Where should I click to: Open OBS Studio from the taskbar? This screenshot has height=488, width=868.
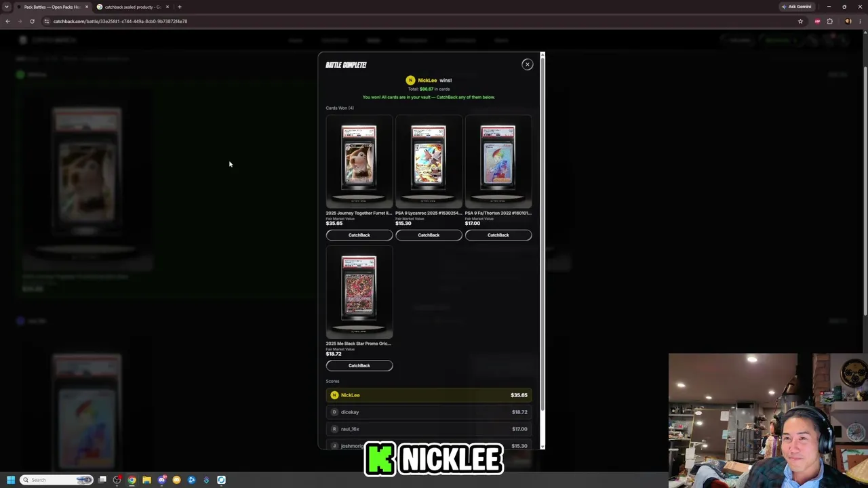(x=117, y=480)
